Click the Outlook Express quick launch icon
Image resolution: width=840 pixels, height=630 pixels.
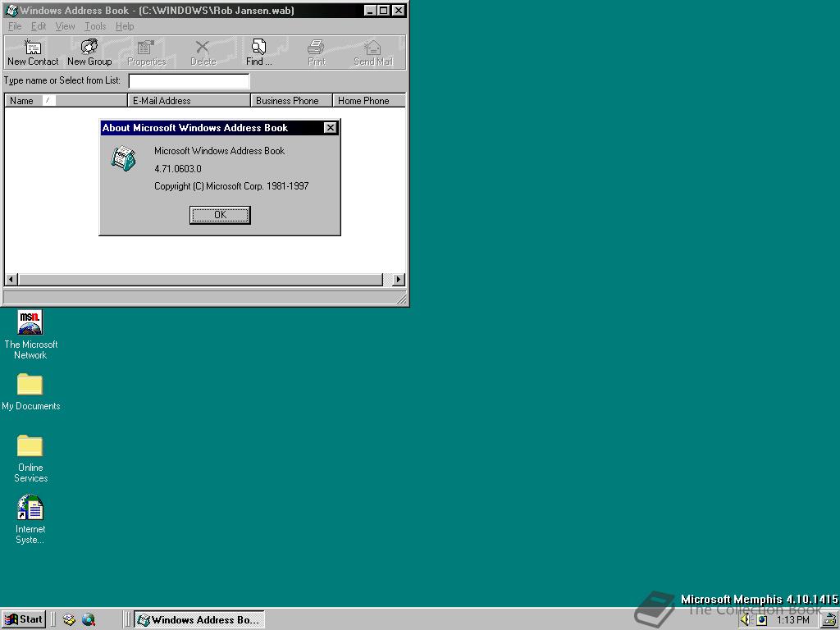[x=69, y=620]
